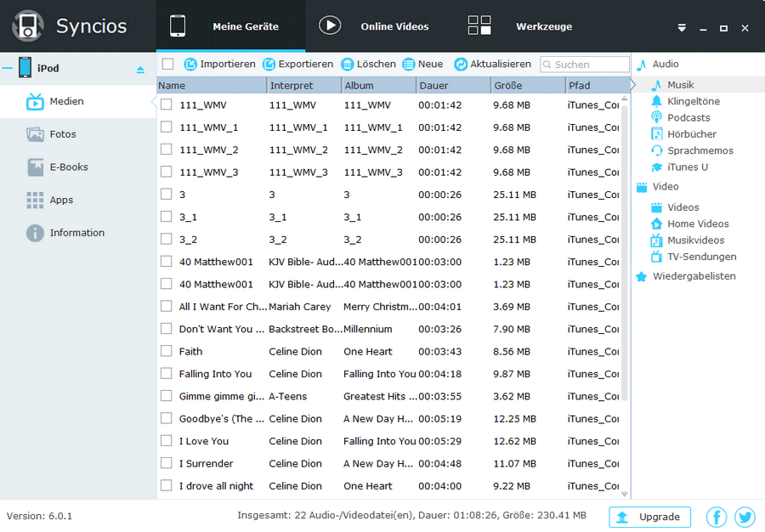Open the title bar dropdown menu
The width and height of the screenshot is (765, 532).
682,28
